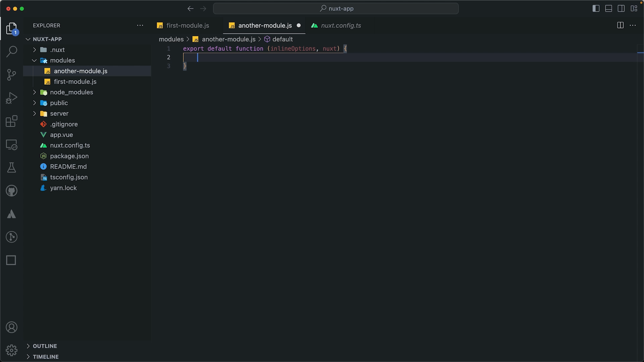Toggle the secondary side bar

[x=621, y=9]
